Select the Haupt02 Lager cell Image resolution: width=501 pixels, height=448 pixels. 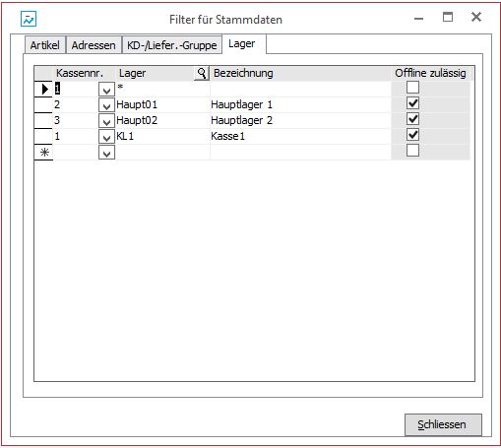click(x=162, y=121)
